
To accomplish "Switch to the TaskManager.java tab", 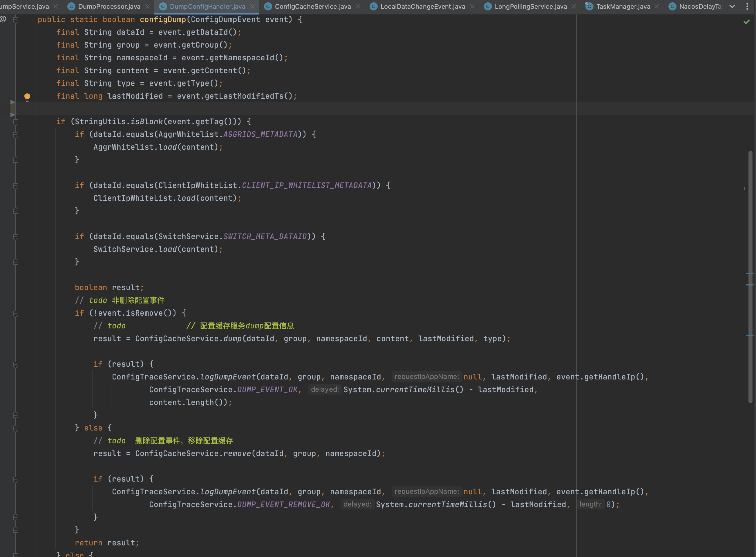I will pyautogui.click(x=623, y=6).
